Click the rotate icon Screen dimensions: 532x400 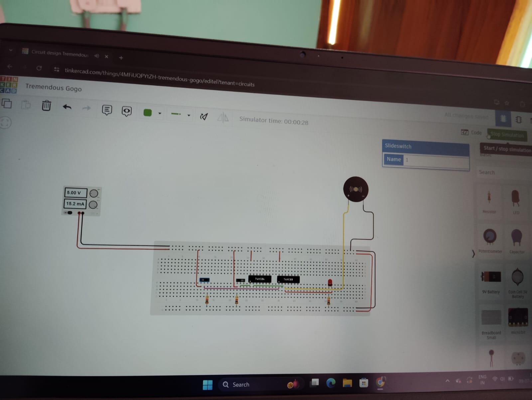click(204, 116)
